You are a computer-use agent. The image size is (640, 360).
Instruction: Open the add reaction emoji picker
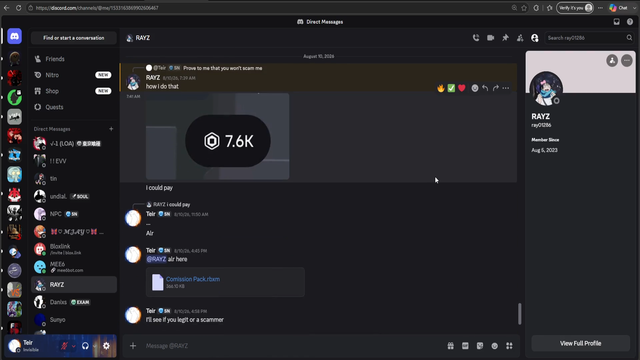tap(475, 88)
